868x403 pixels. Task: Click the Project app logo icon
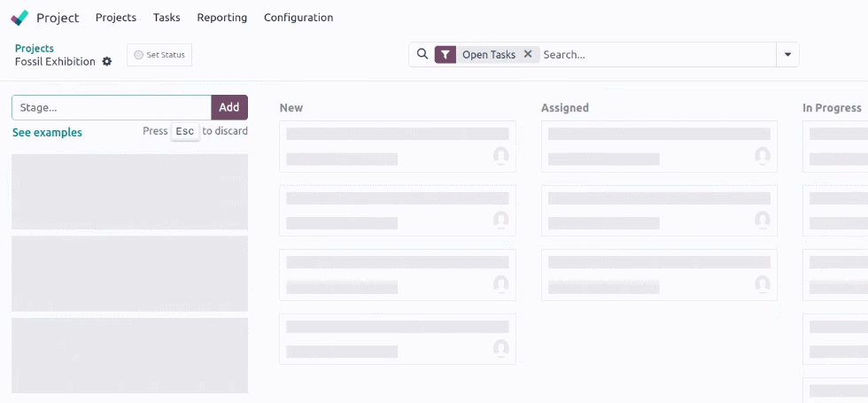19,18
